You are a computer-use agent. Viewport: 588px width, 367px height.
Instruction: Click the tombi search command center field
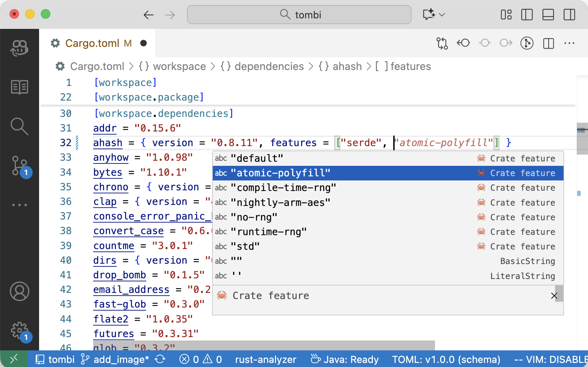(x=299, y=15)
